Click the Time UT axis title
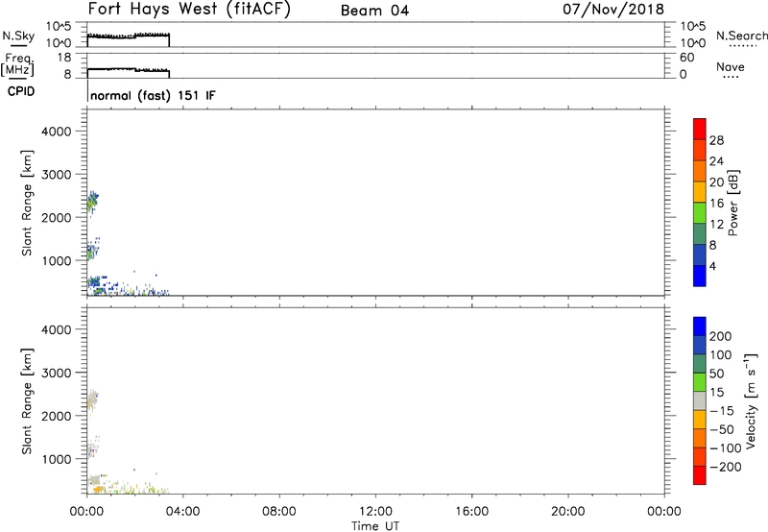 (x=375, y=524)
